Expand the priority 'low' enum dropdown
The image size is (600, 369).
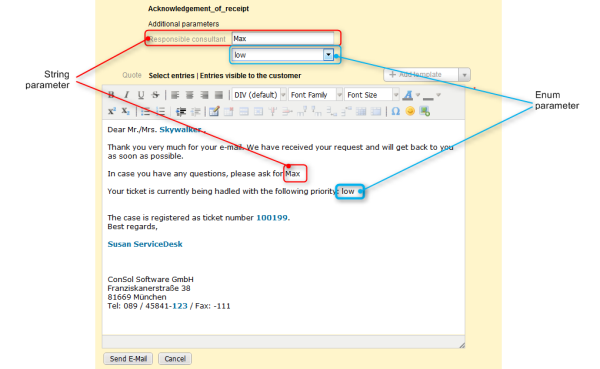[328, 55]
